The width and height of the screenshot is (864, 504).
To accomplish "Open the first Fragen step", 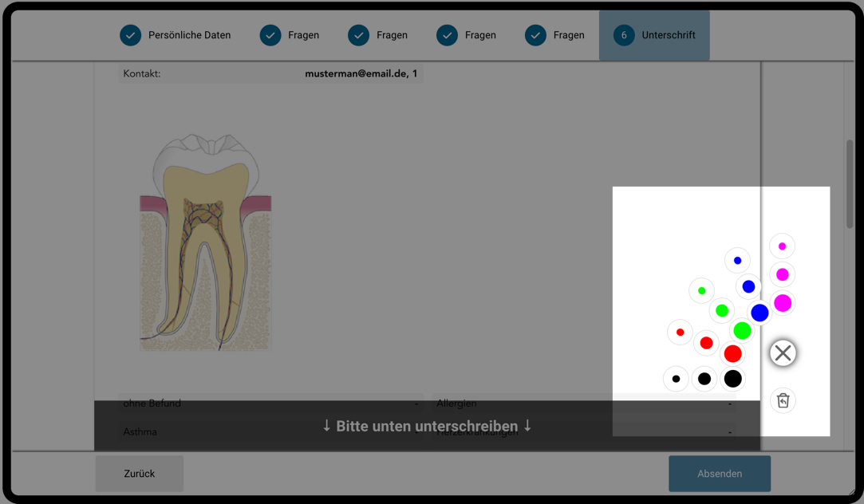I will point(290,35).
